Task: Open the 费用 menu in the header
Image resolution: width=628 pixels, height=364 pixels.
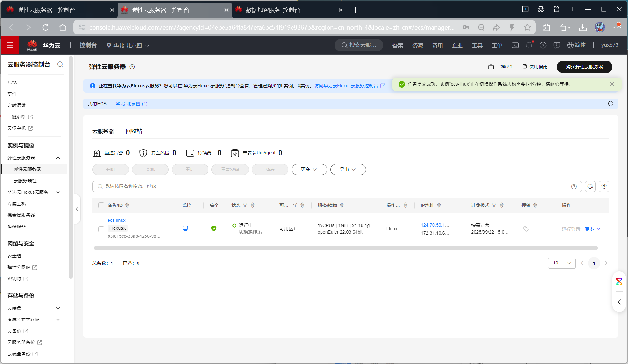Action: (437, 45)
